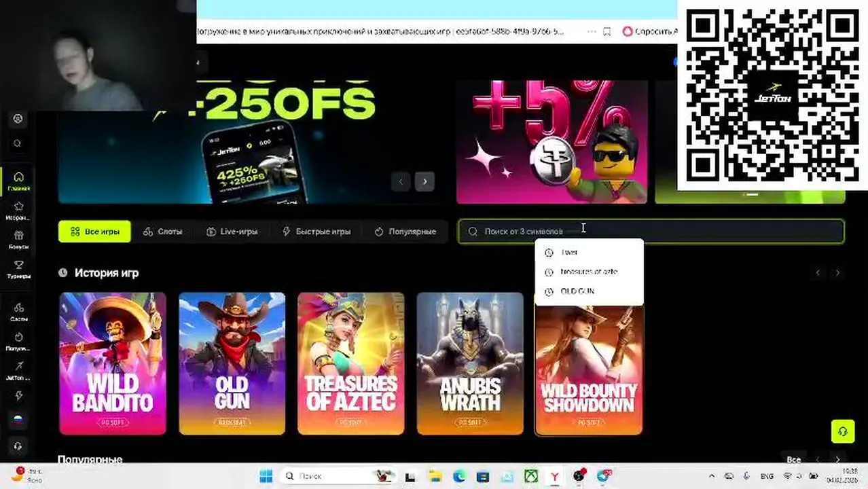Open Xbox app from taskbar
This screenshot has width=868, height=489.
click(x=531, y=476)
